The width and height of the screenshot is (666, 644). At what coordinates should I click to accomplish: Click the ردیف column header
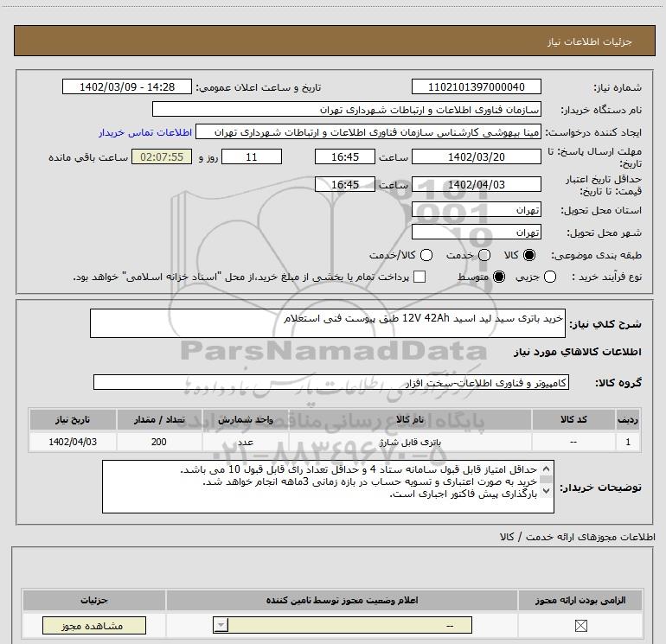tap(628, 419)
